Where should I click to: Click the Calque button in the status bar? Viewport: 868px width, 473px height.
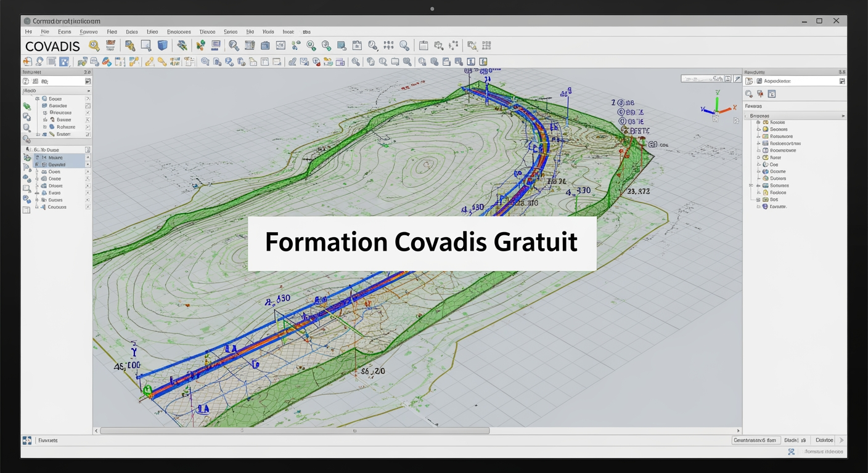[824, 440]
